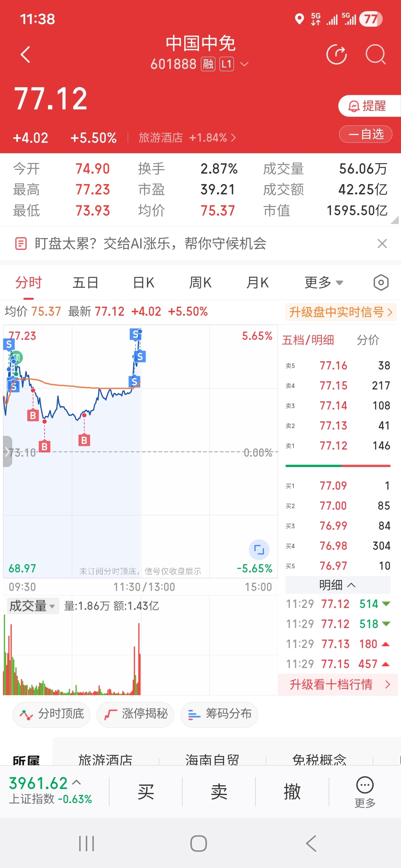The height and width of the screenshot is (868, 401).
Task: Collapse the 明细 section
Action: click(x=338, y=585)
